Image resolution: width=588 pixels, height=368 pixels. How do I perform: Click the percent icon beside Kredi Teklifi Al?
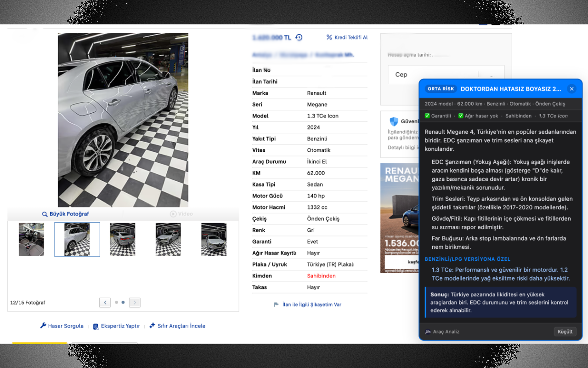click(329, 37)
